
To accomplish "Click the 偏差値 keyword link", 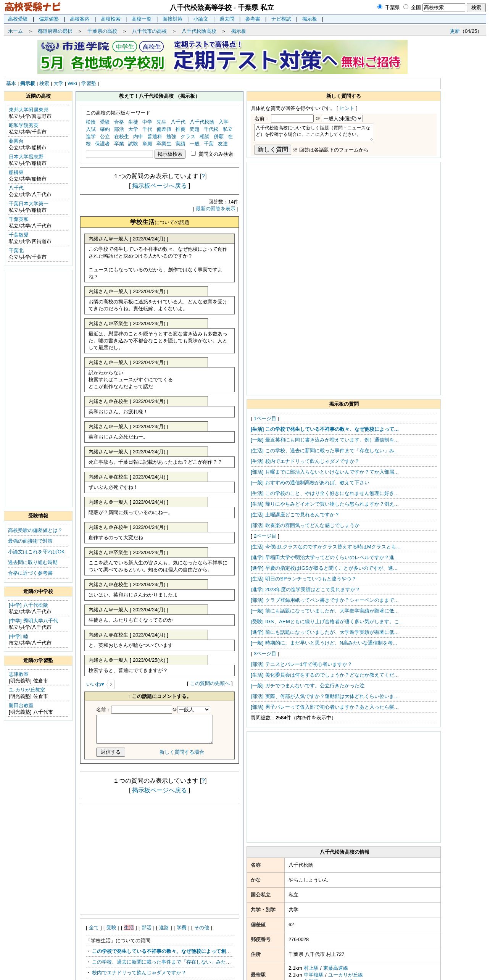I will pyautogui.click(x=164, y=129).
